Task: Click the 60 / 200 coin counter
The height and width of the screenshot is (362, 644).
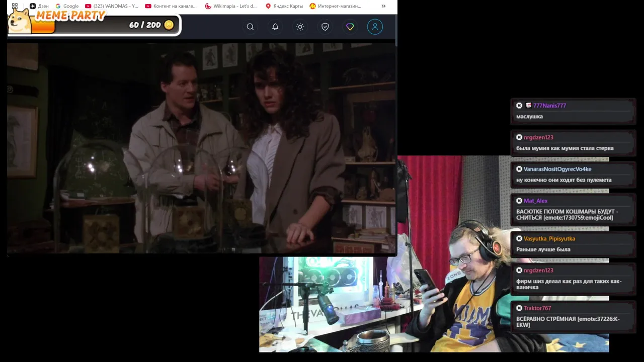Action: [x=145, y=25]
